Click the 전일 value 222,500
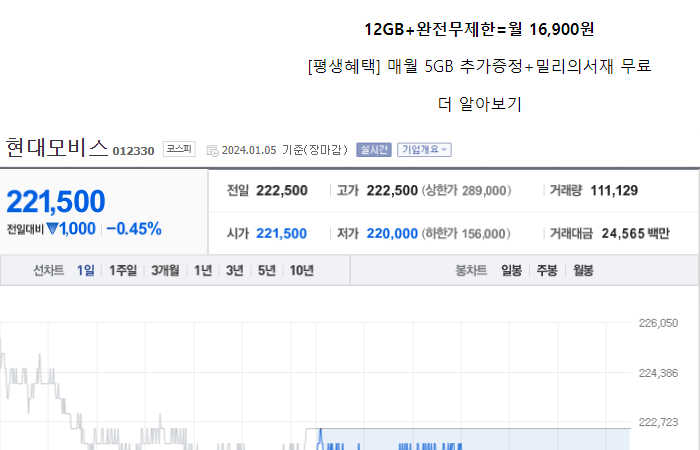The width and height of the screenshot is (700, 450). pos(282,191)
